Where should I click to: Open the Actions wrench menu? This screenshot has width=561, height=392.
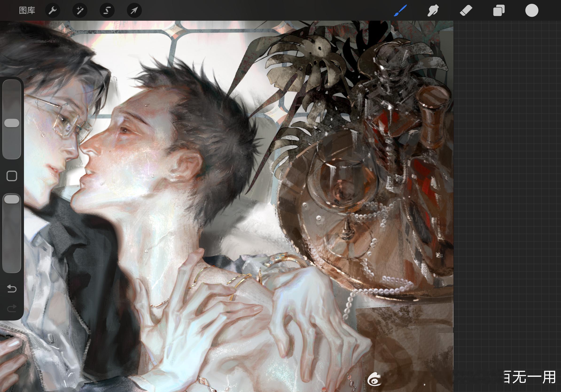click(53, 11)
